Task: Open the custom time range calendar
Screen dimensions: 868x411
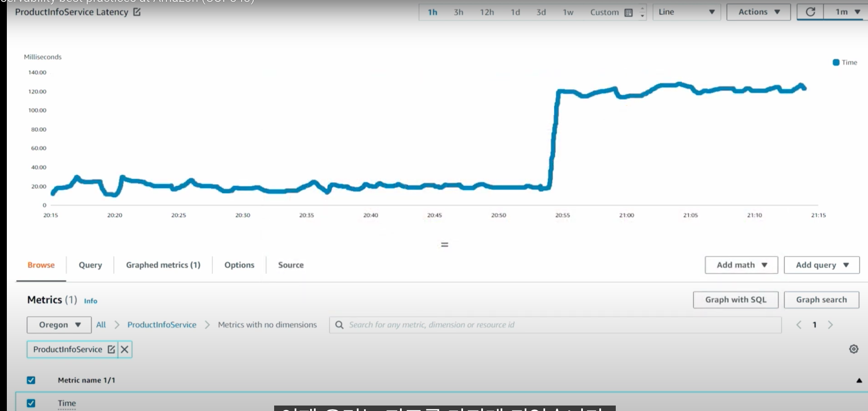Action: click(x=628, y=12)
